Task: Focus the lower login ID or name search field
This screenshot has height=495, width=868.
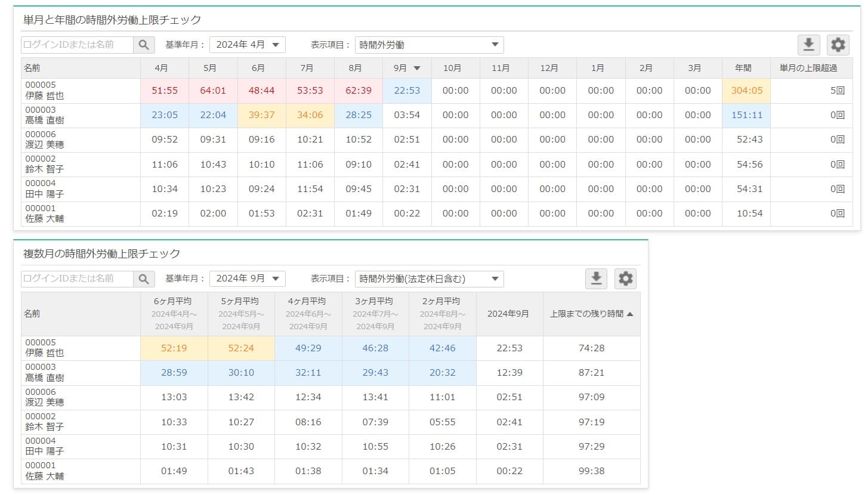Action: click(x=77, y=279)
